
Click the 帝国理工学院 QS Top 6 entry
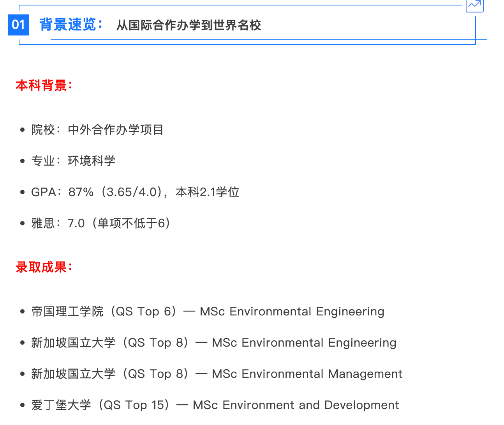(x=208, y=312)
